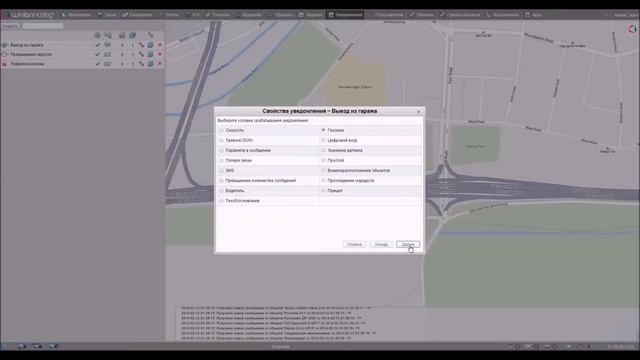The height and width of the screenshot is (360, 640).
Task: Select Значение датчика condition
Action: 323,151
